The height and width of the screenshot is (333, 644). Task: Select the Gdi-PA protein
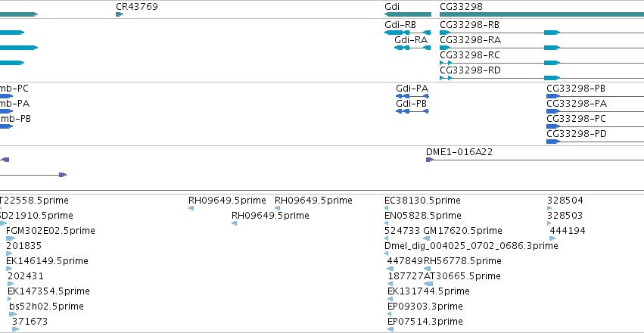coord(412,89)
